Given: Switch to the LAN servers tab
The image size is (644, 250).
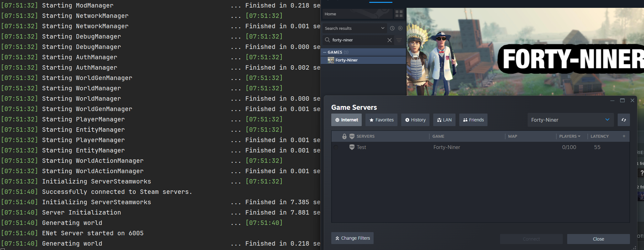Looking at the screenshot, I should click(x=444, y=120).
